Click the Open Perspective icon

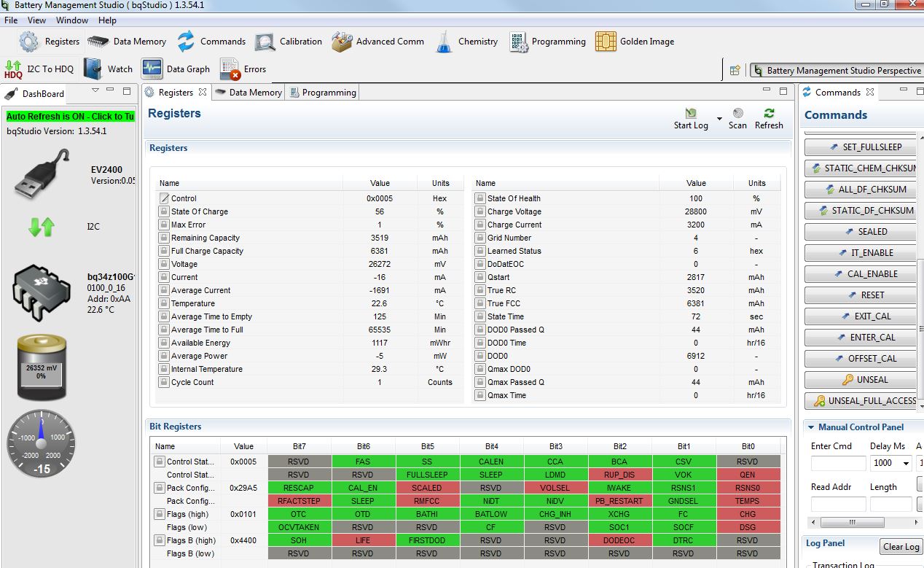coord(735,71)
